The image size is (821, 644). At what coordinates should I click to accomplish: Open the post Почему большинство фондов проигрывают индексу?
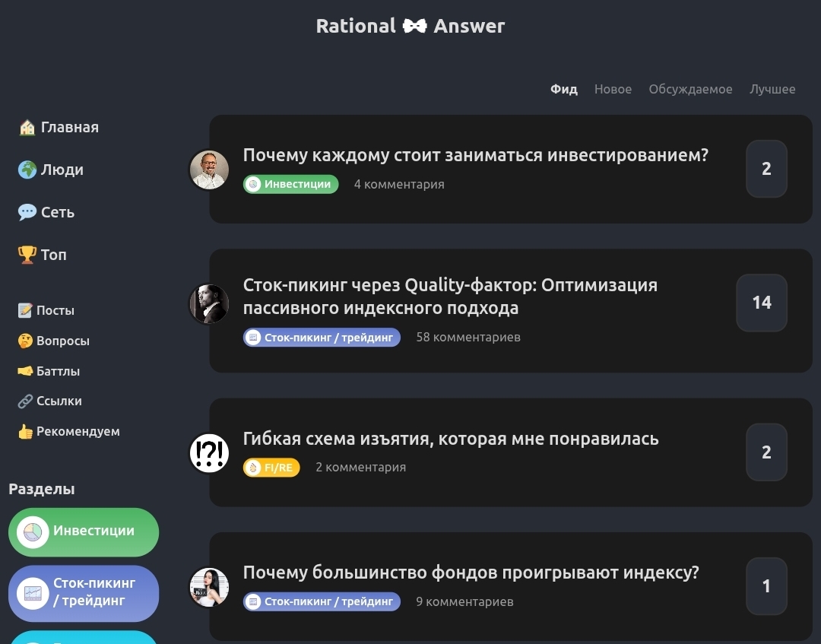click(x=471, y=573)
